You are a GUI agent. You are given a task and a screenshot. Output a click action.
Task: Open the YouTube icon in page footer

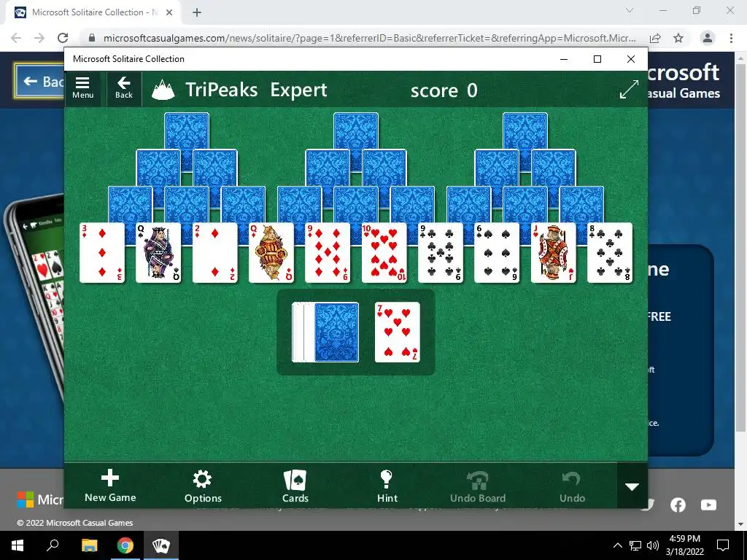(708, 505)
